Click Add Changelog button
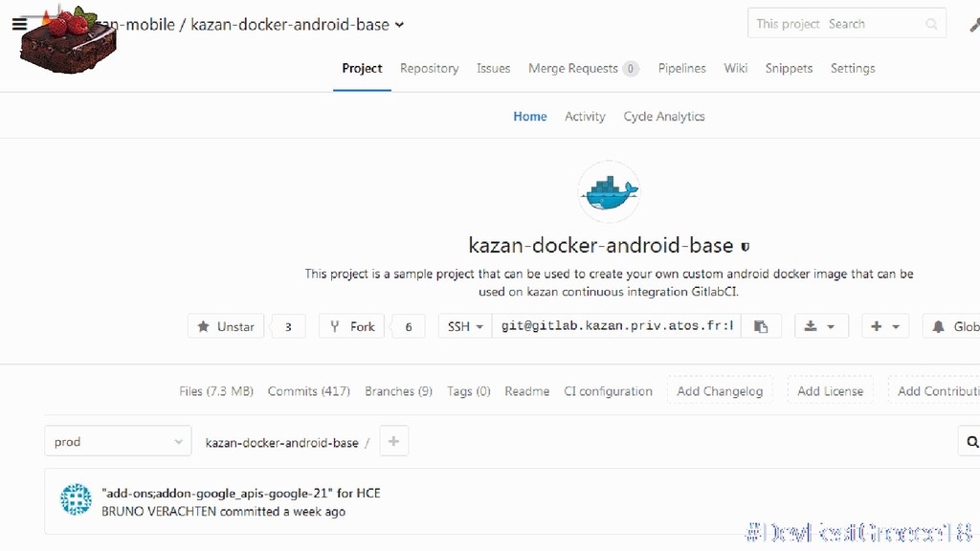The image size is (980, 551). 720,391
